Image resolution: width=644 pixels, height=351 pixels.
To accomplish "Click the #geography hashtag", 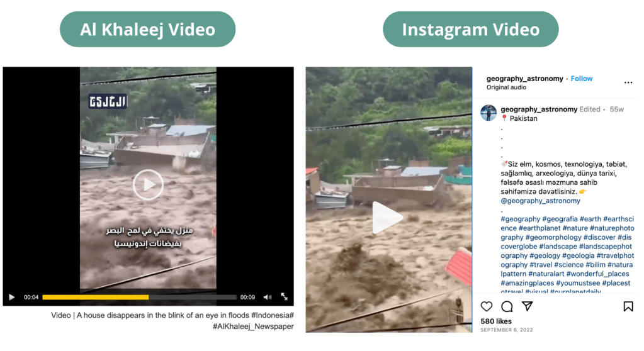I will 521,220.
